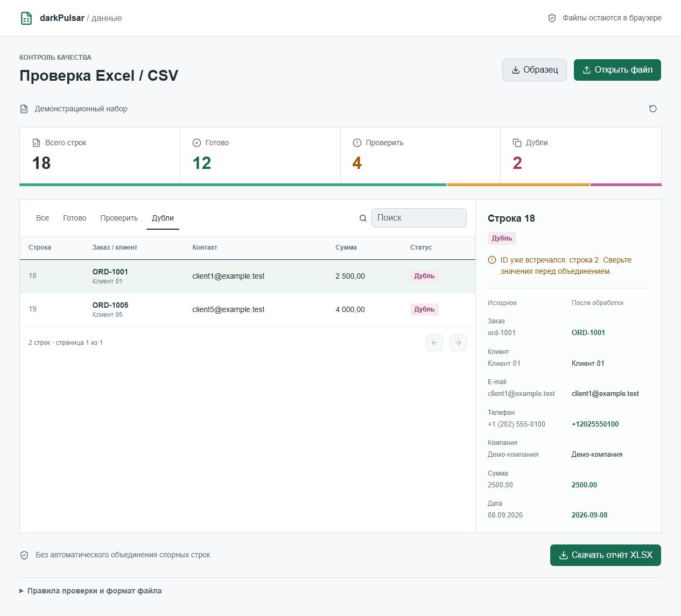Click the file icon beside Демонстрационный набор
681x616 pixels.
(x=24, y=109)
